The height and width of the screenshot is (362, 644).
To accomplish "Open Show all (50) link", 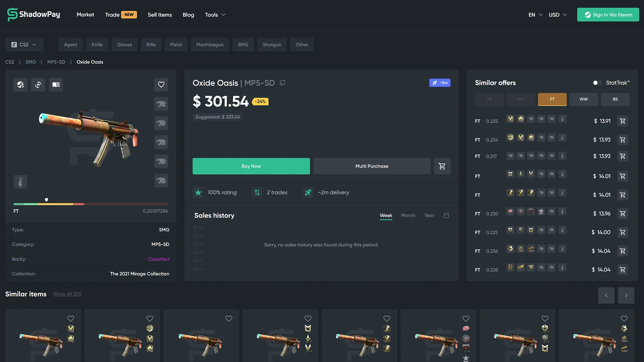I will coord(67,294).
